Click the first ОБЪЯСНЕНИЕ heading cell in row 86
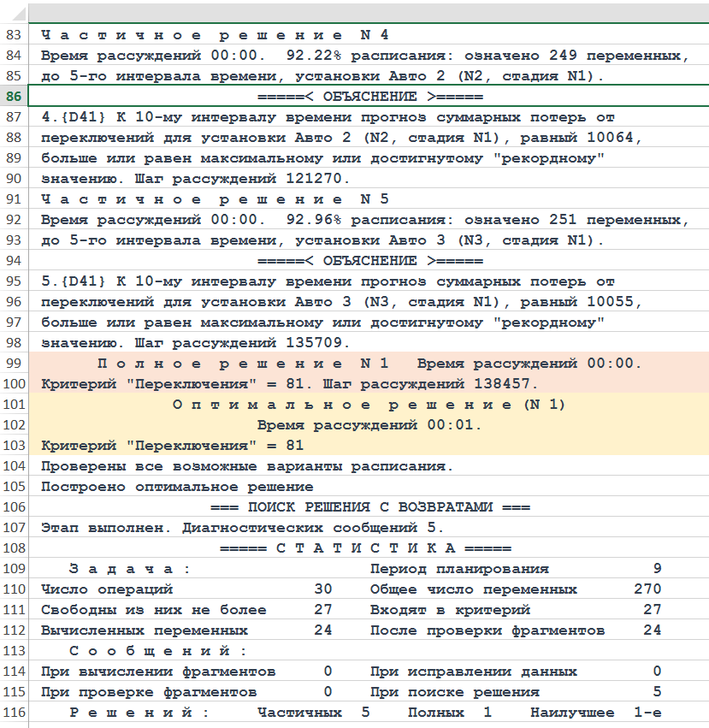709x728 pixels. [x=369, y=97]
